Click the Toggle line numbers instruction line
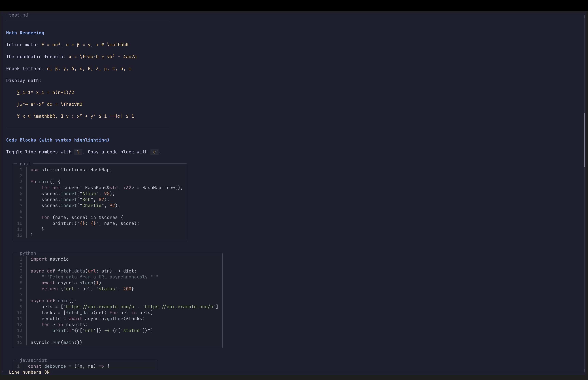Image resolution: width=588 pixels, height=380 pixels. pyautogui.click(x=84, y=152)
